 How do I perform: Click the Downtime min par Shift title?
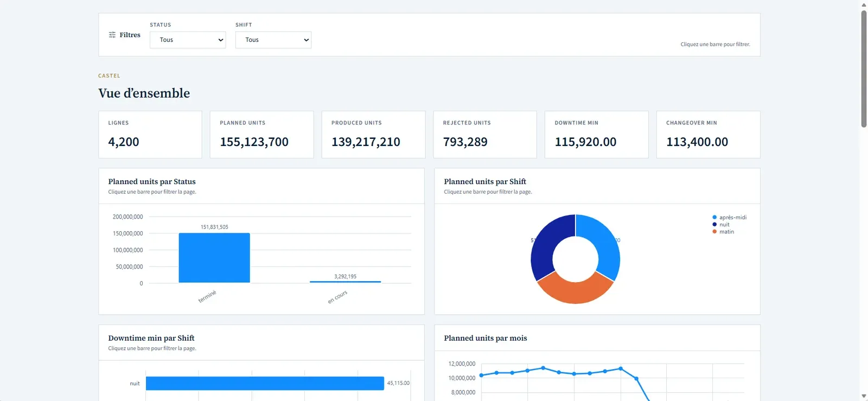pyautogui.click(x=151, y=338)
